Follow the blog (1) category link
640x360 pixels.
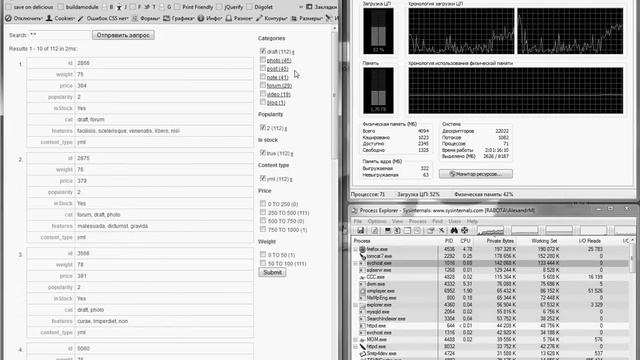click(x=276, y=102)
